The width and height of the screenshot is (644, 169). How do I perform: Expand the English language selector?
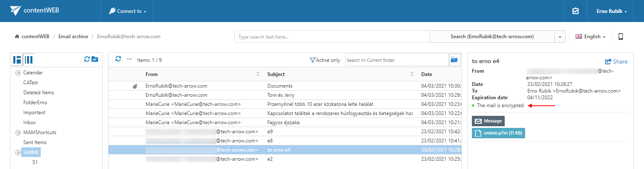coord(590,37)
